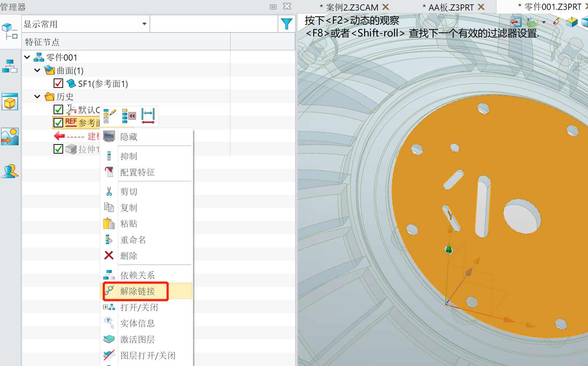Click the edit feature pencil mini-toolbar icon
Screen dimensions: 588x366
[109, 116]
